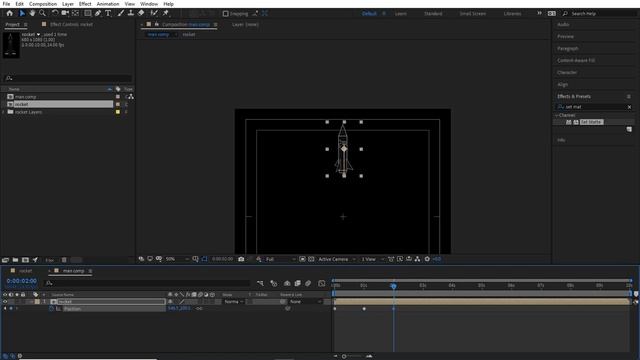Open the Effect menu
The width and height of the screenshot is (640, 360).
[x=85, y=4]
